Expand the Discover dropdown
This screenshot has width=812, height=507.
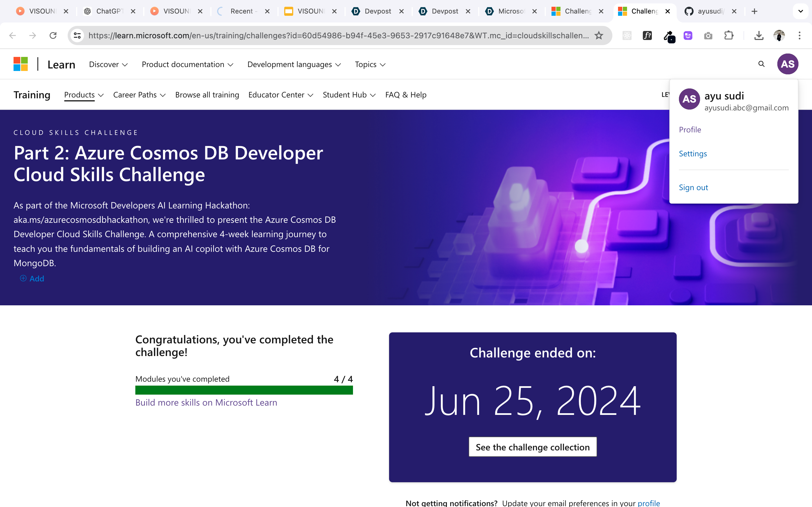tap(108, 65)
